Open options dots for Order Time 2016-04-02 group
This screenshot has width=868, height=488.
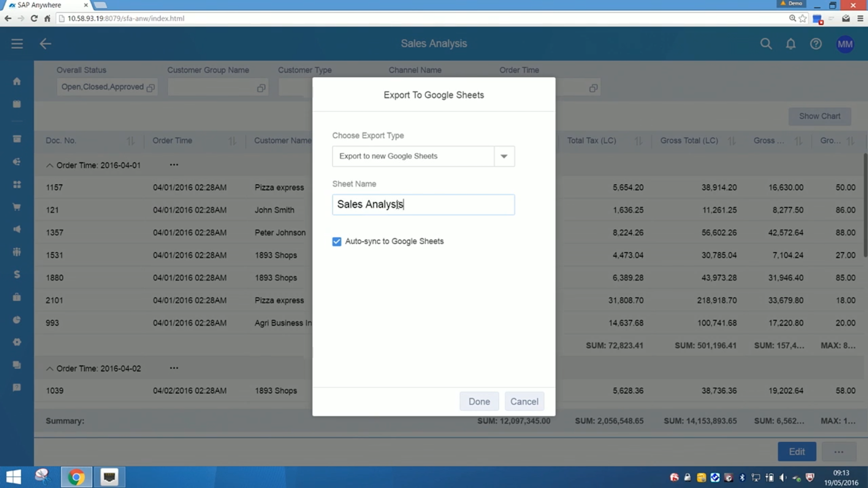pos(174,368)
